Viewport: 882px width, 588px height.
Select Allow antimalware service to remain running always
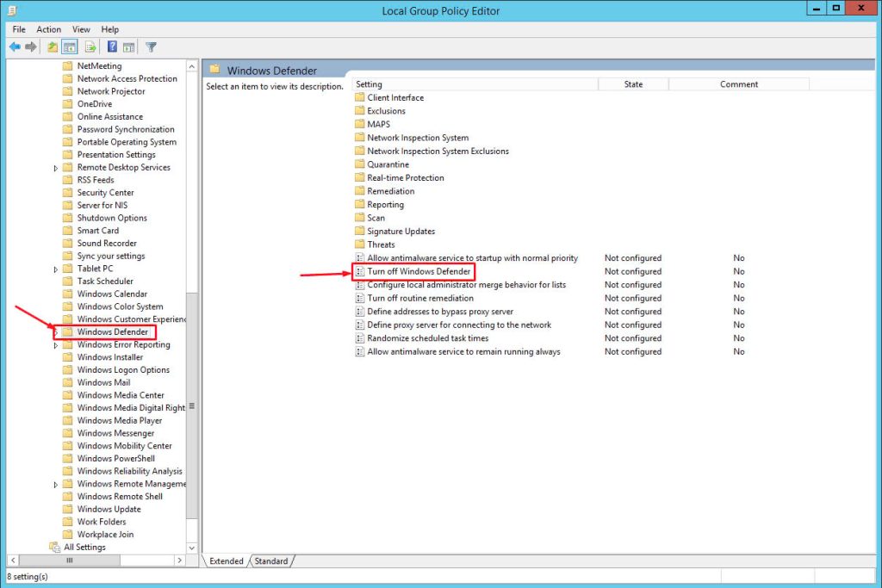coord(463,352)
